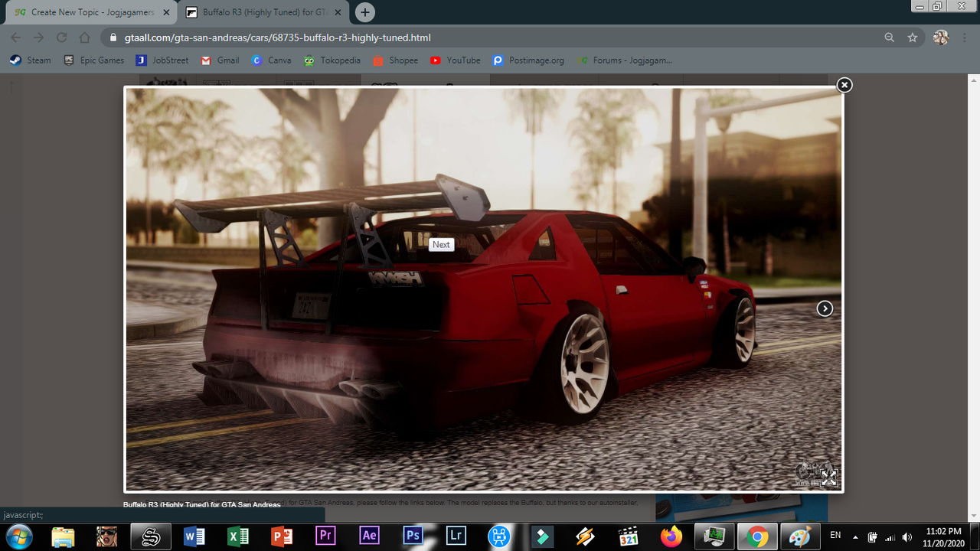980x551 pixels.
Task: Click the address bar URL field
Action: [x=490, y=37]
